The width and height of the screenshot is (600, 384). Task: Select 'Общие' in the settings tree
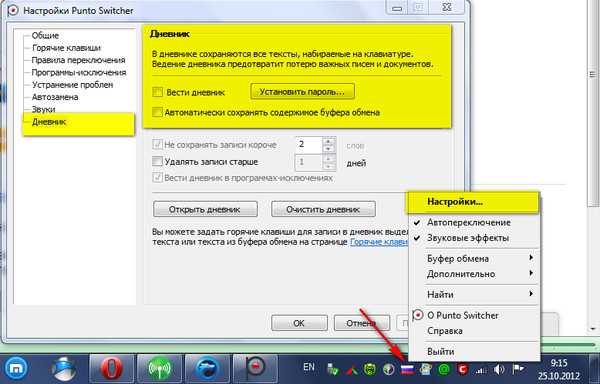[x=45, y=36]
